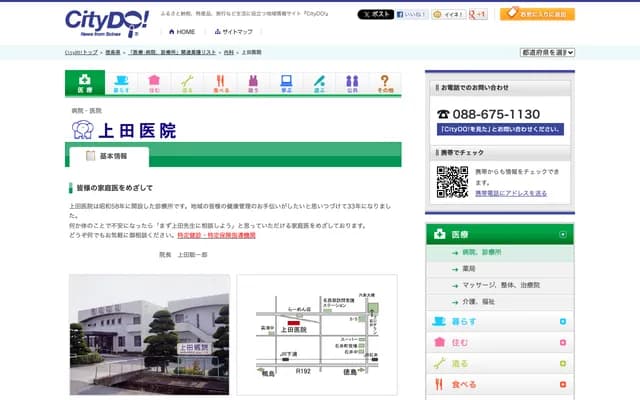Screen dimensions: 640x400
Task: Select the 医療 green category tab
Action: [84, 83]
